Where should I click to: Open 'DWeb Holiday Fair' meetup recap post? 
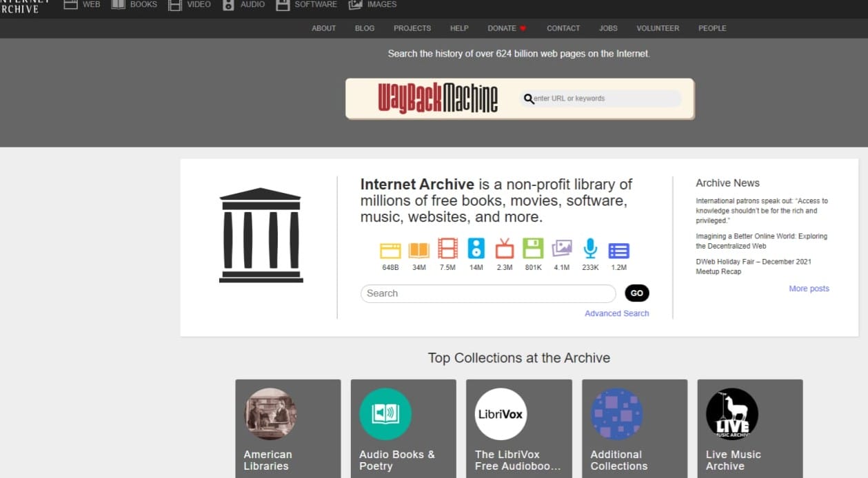[754, 267]
